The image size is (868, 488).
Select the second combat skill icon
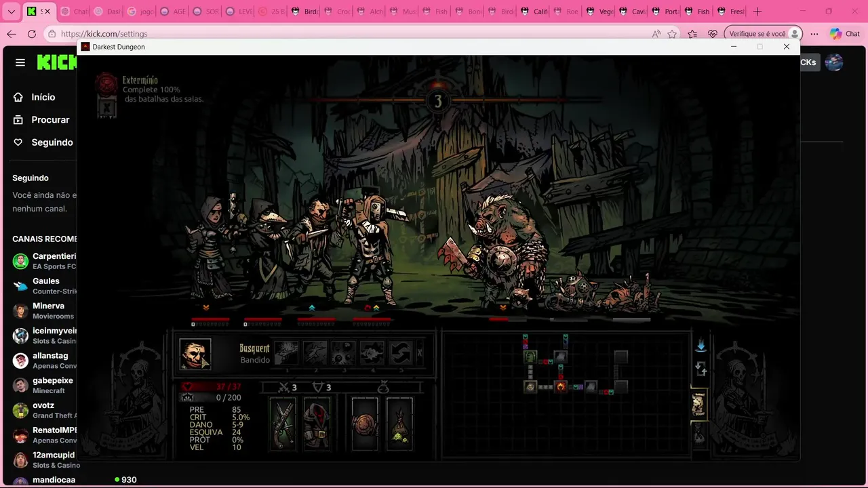point(315,353)
